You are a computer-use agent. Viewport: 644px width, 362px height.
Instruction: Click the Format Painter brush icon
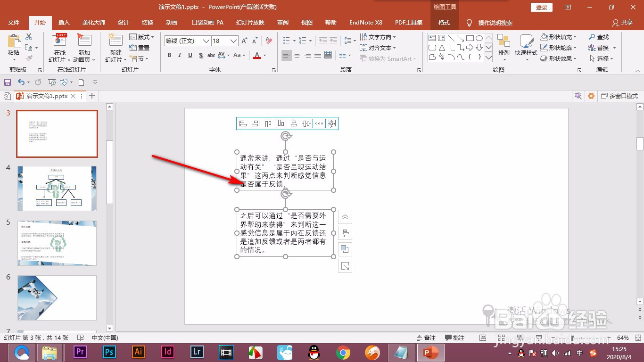pos(29,58)
